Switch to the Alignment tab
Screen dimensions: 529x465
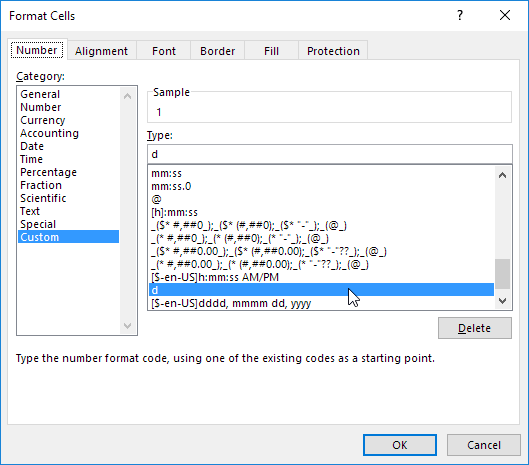coord(101,51)
